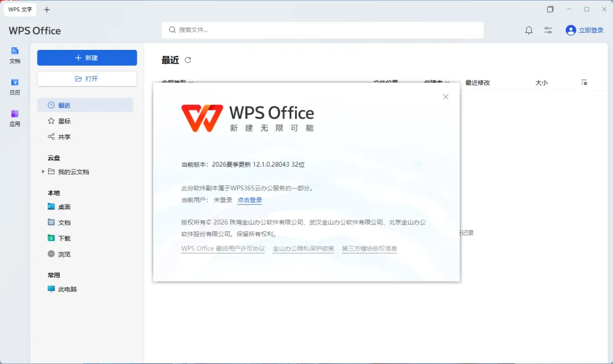Open the 日历 calendar sidebar icon
The image size is (613, 364).
coord(15,87)
